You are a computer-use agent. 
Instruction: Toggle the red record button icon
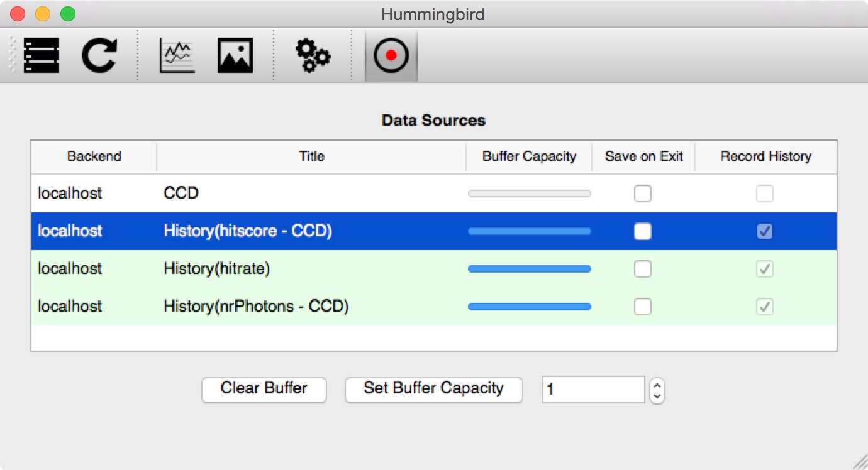coord(391,55)
